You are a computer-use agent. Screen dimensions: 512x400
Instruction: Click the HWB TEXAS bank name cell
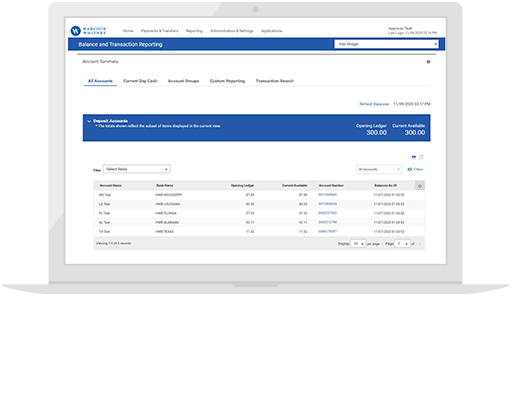165,231
